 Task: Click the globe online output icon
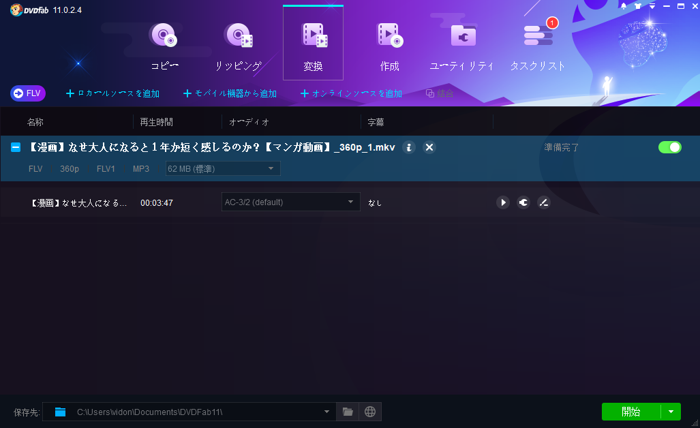click(x=370, y=411)
